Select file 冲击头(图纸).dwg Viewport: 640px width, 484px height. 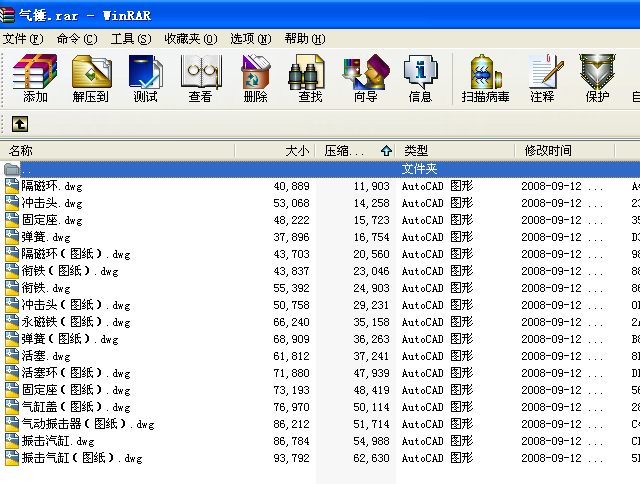(x=76, y=305)
